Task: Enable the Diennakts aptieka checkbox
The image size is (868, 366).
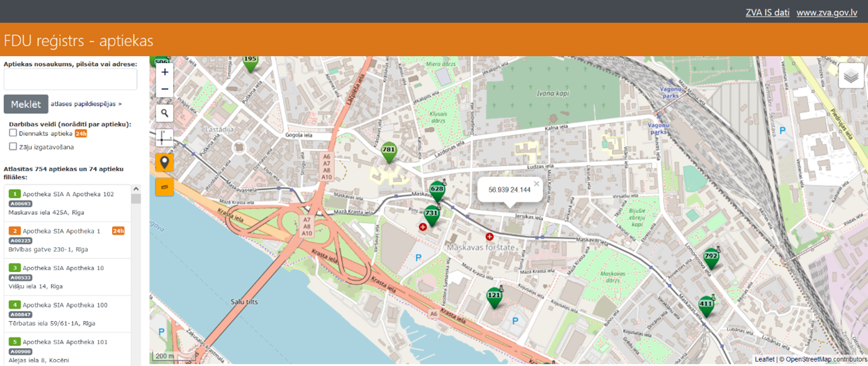Action: pyautogui.click(x=13, y=133)
